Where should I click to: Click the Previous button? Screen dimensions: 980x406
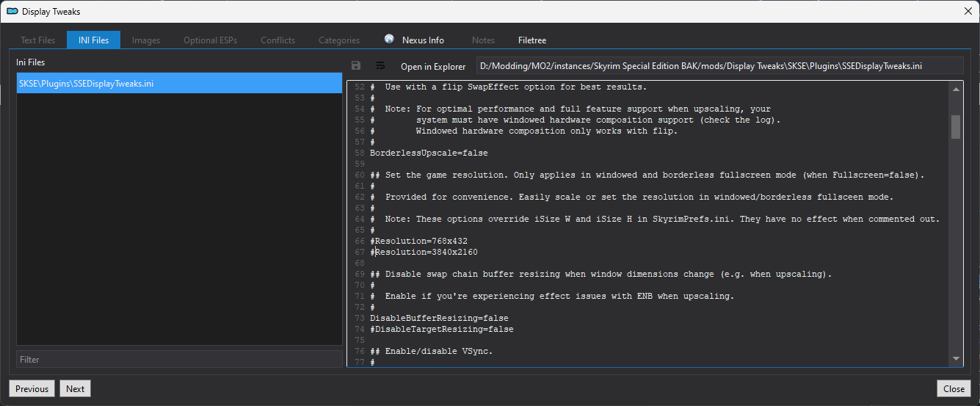[32, 388]
